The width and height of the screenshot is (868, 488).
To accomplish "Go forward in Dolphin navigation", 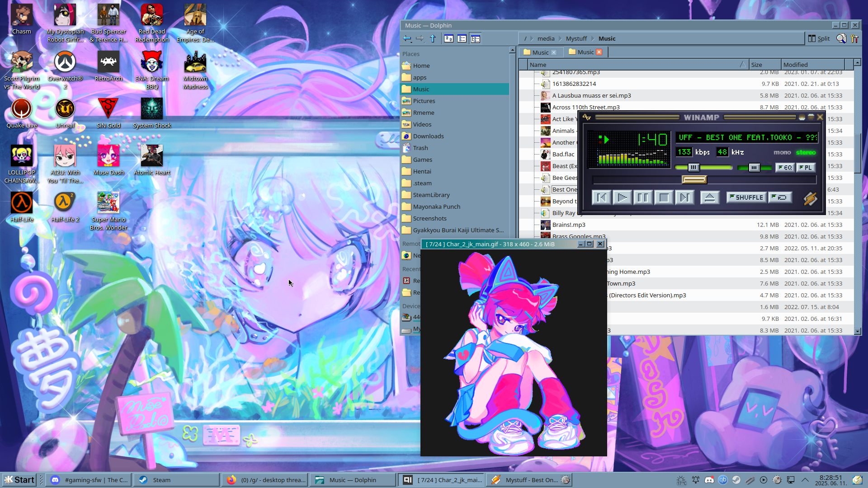I will 420,39.
